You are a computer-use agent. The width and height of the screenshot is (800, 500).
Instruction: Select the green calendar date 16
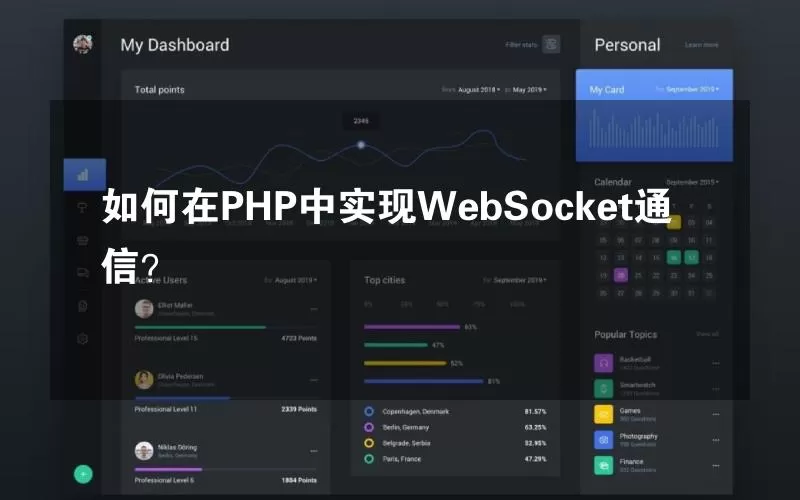click(673, 258)
